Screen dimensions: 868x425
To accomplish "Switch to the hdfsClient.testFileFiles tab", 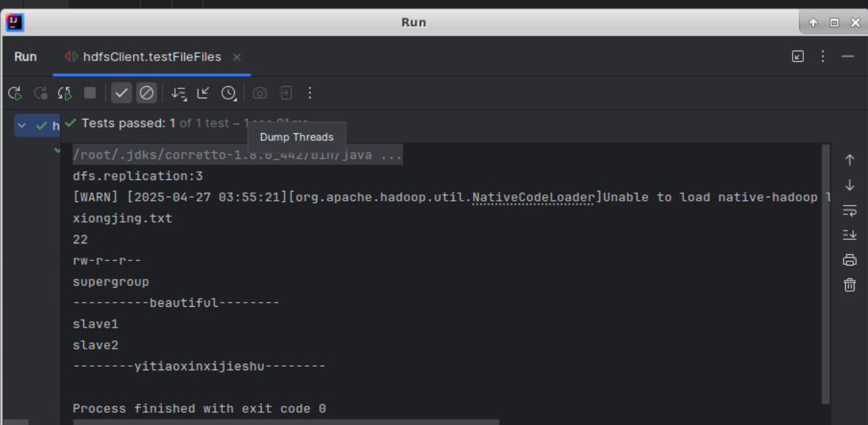I will [x=152, y=56].
